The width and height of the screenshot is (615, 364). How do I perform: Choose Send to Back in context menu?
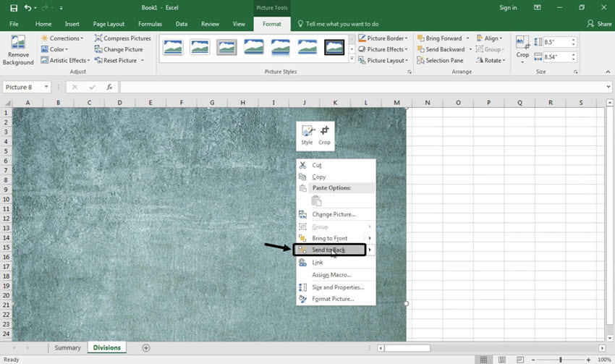point(329,250)
